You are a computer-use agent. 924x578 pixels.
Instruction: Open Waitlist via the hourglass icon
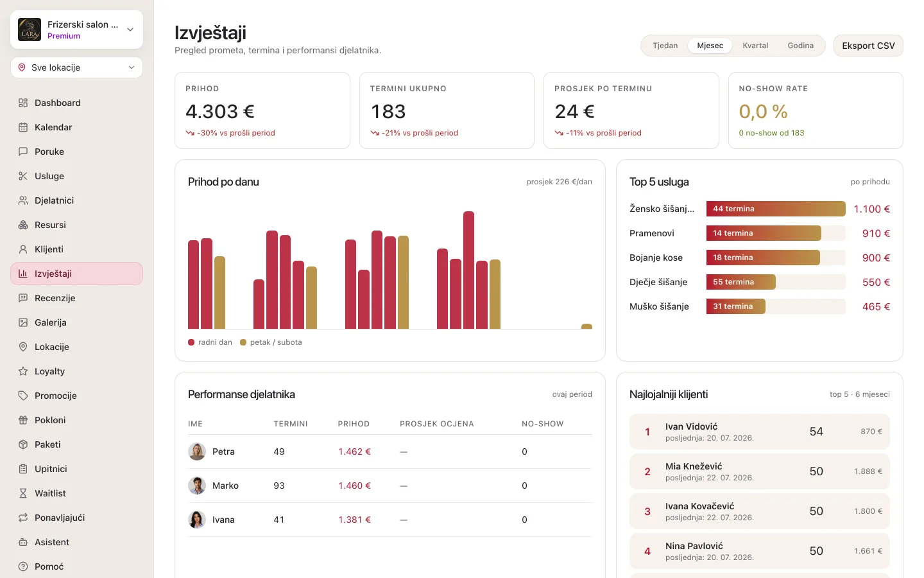click(23, 493)
